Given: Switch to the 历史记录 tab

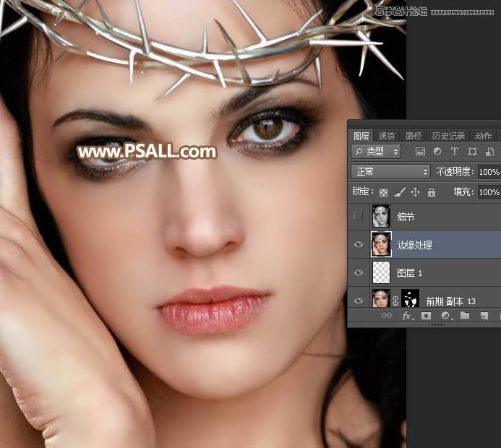Looking at the screenshot, I should tap(448, 136).
